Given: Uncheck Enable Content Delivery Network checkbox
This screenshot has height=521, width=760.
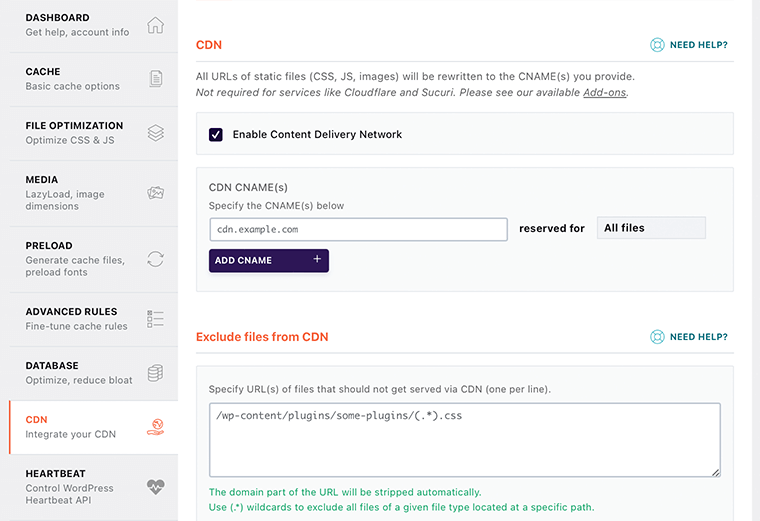Looking at the screenshot, I should [215, 134].
